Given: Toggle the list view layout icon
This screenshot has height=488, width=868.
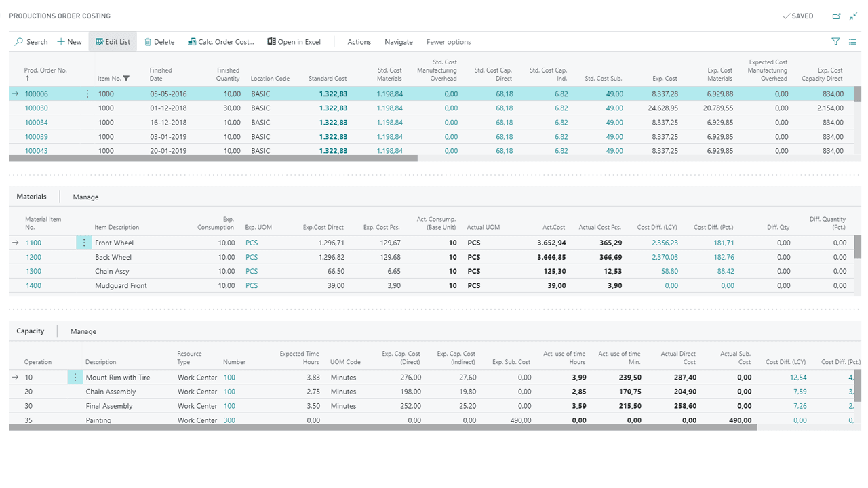Looking at the screenshot, I should [852, 42].
